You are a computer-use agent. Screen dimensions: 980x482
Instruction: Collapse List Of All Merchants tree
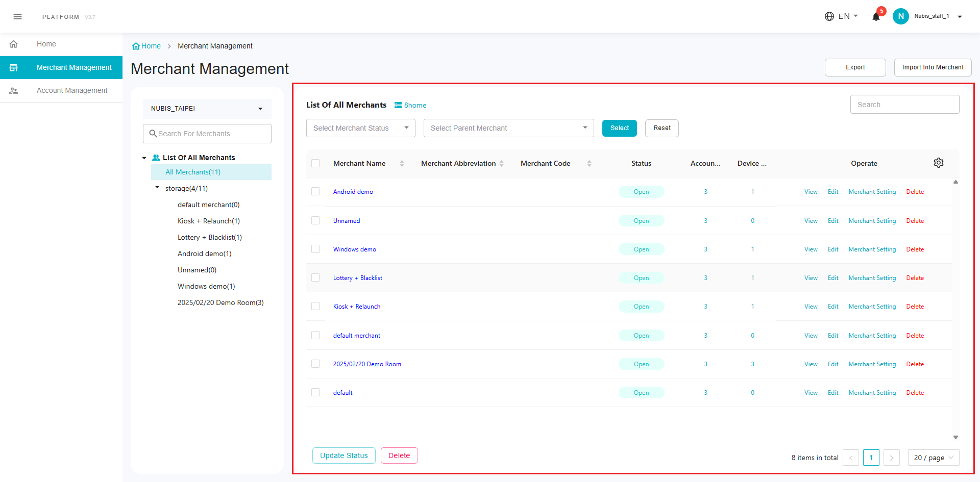[x=144, y=158]
